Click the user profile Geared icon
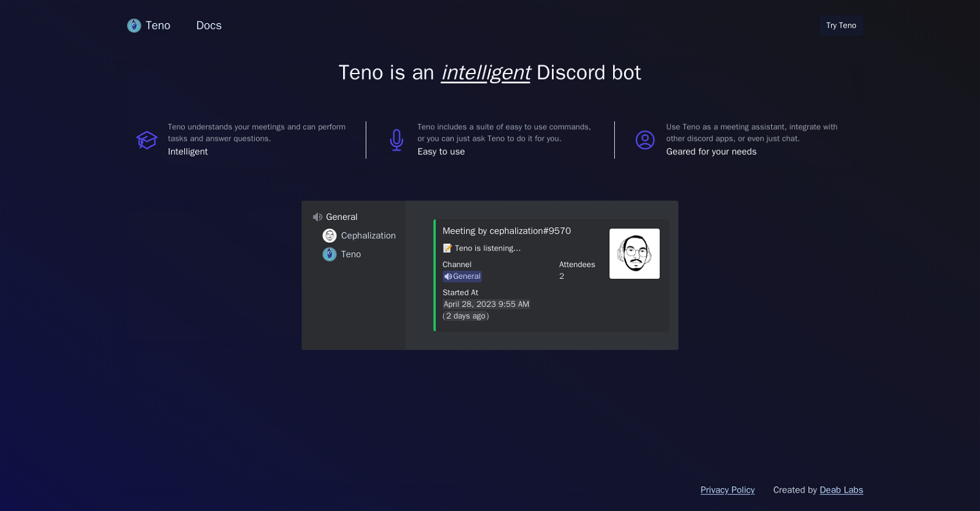This screenshot has width=980, height=511. pyautogui.click(x=645, y=140)
